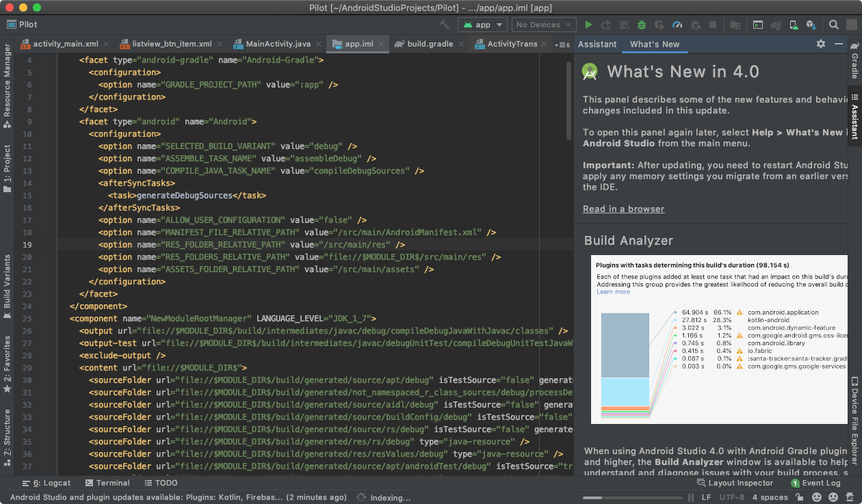Switch to listview_btn_item.xml tab
Screen dimensions: 862x504
click(x=170, y=44)
